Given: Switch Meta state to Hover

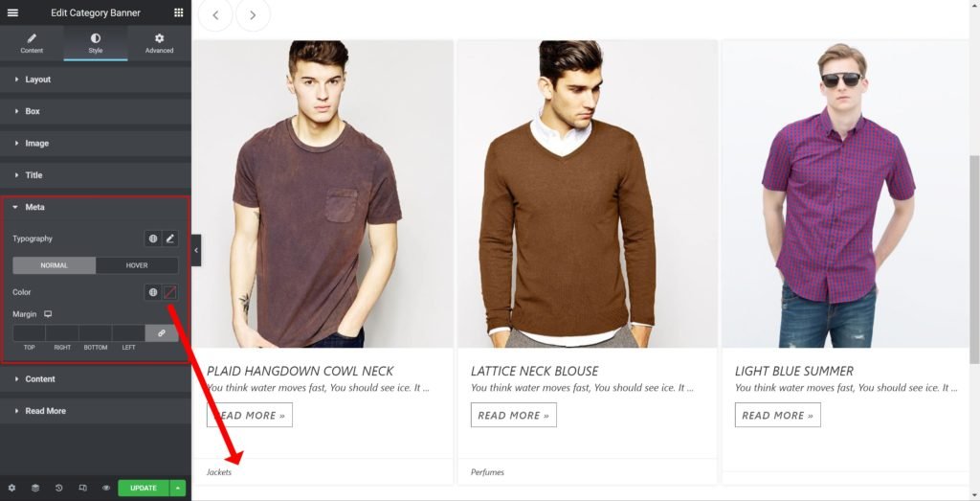Looking at the screenshot, I should point(137,265).
